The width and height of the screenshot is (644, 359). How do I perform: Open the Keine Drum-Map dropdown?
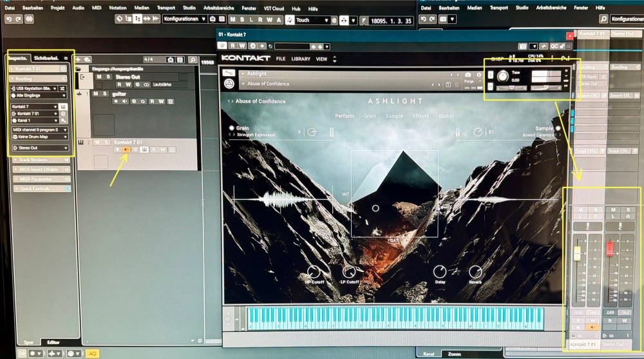pos(39,137)
